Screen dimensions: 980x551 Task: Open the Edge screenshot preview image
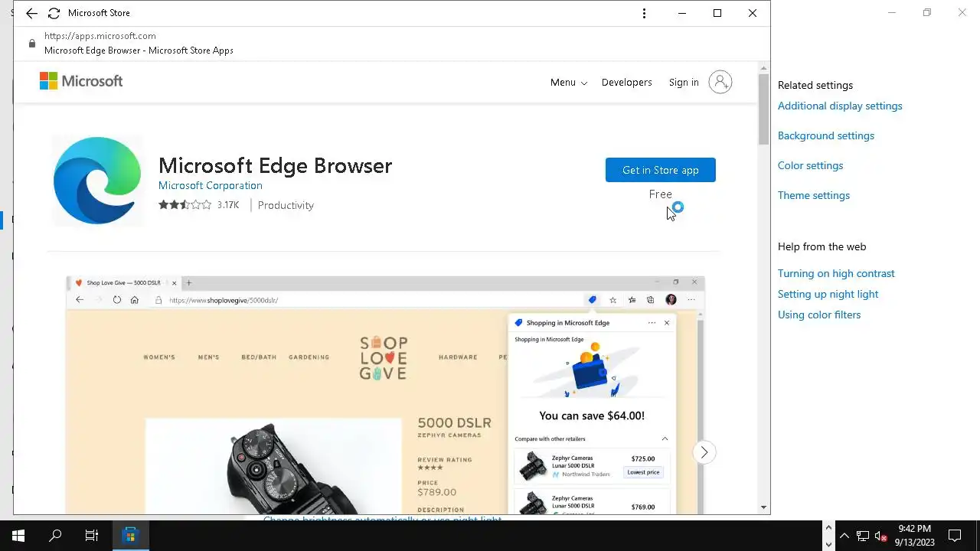[385, 395]
